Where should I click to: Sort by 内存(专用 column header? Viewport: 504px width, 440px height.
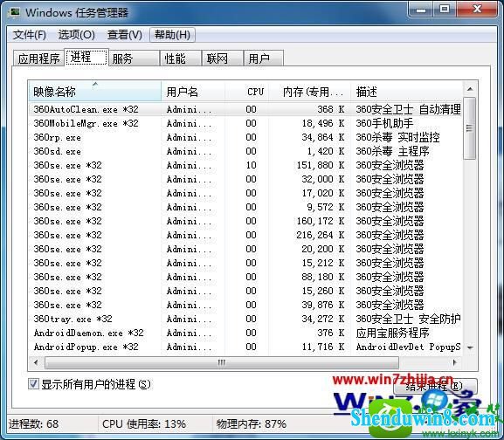tap(309, 92)
